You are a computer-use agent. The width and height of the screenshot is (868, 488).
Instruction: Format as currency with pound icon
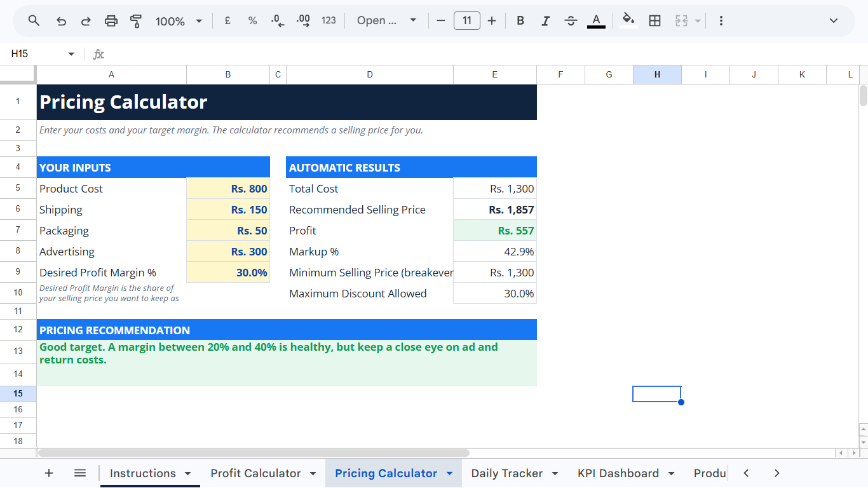point(227,21)
